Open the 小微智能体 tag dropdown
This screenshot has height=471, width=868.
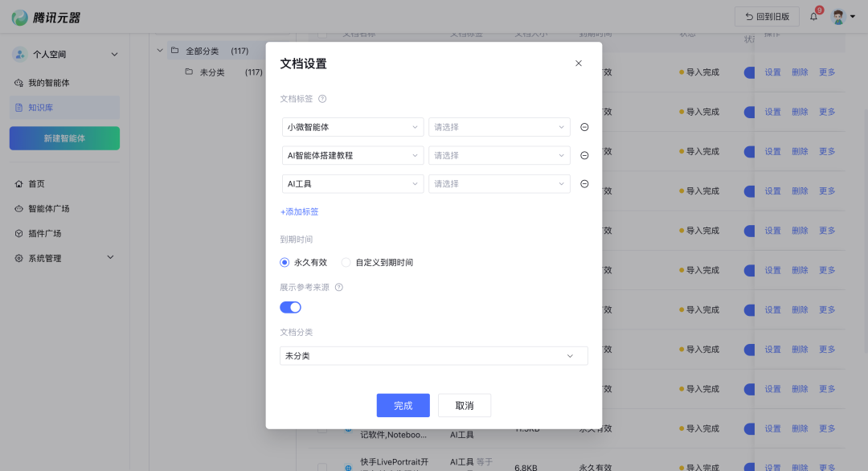click(x=353, y=127)
